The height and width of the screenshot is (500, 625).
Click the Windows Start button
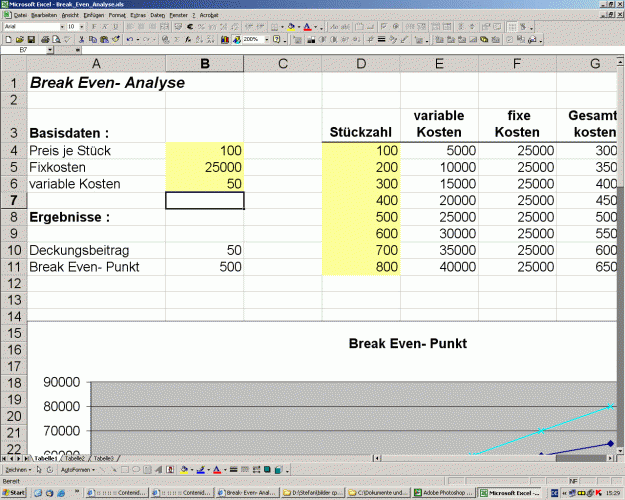tap(14, 493)
